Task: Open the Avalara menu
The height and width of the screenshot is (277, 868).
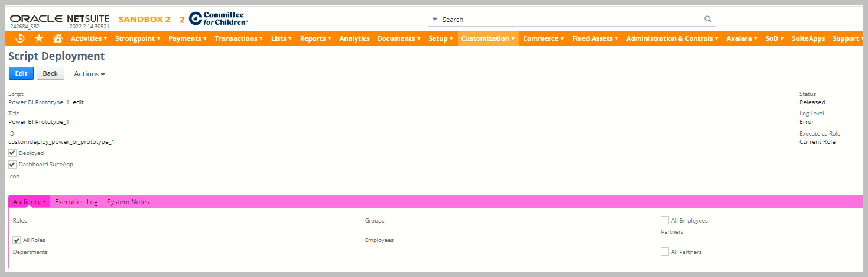Action: click(742, 38)
